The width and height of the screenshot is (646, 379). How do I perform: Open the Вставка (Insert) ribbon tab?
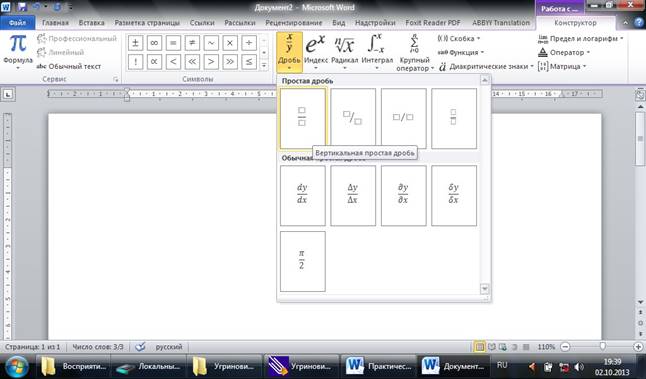[91, 23]
